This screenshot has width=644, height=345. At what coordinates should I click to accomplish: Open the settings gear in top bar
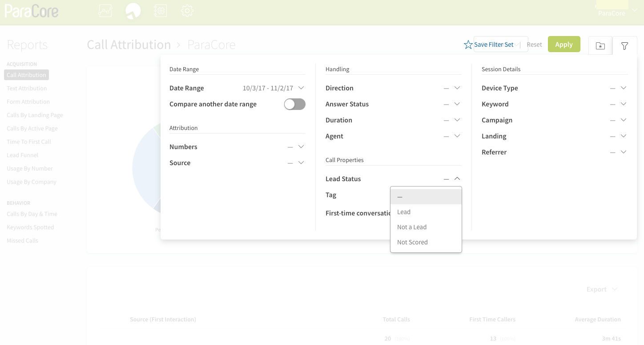(x=187, y=11)
